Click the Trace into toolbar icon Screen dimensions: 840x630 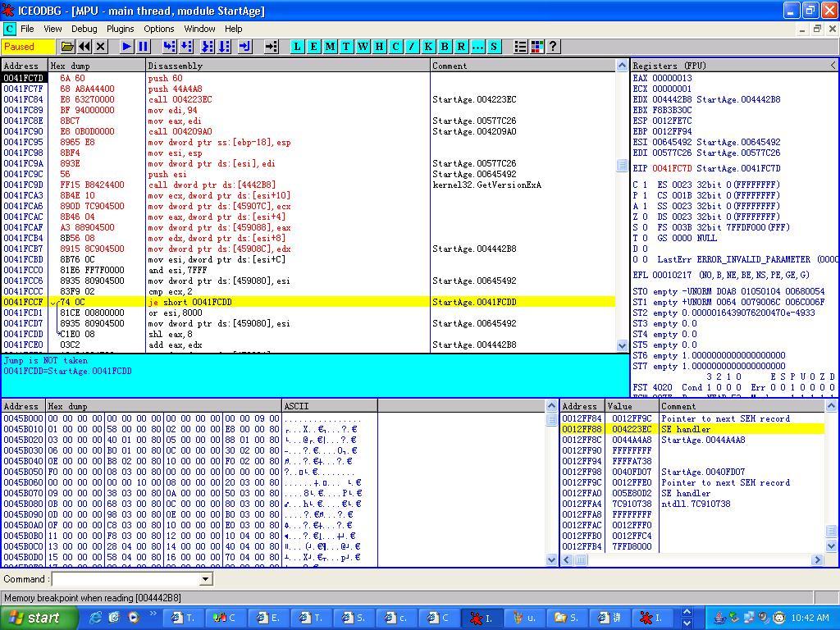point(208,47)
